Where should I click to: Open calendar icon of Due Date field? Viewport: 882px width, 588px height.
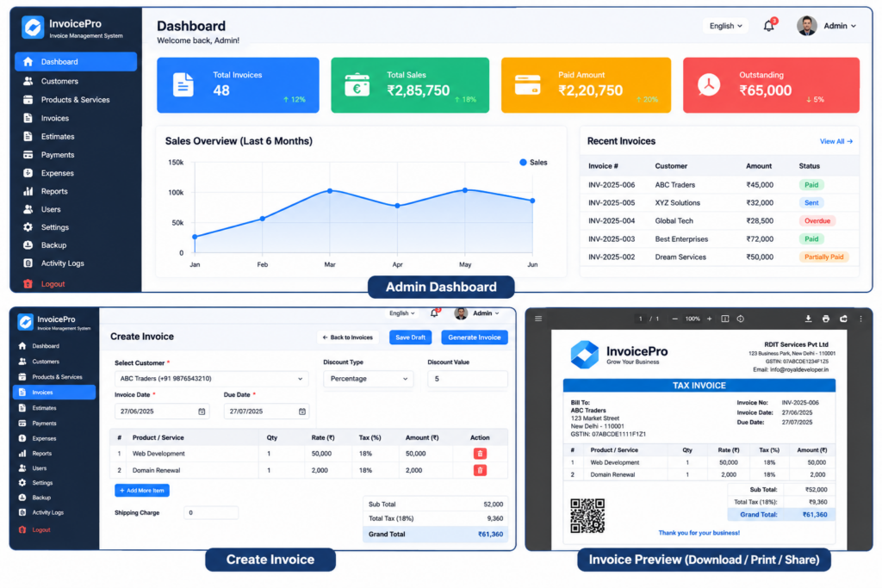302,412
